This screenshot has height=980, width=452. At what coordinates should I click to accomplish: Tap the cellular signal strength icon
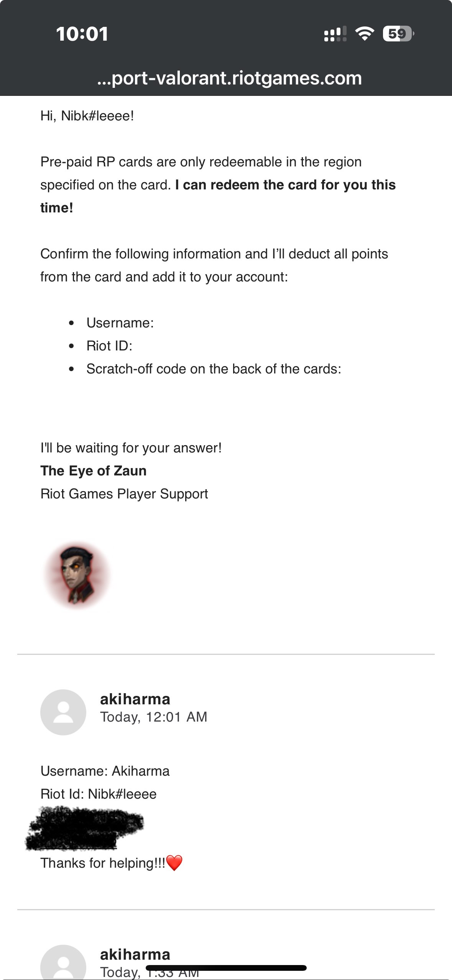point(335,34)
